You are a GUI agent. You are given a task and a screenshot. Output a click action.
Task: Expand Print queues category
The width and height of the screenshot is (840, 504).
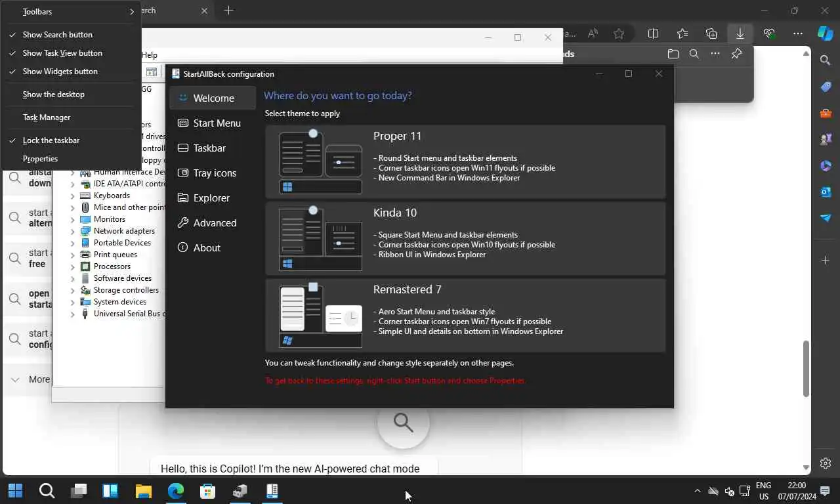73,255
